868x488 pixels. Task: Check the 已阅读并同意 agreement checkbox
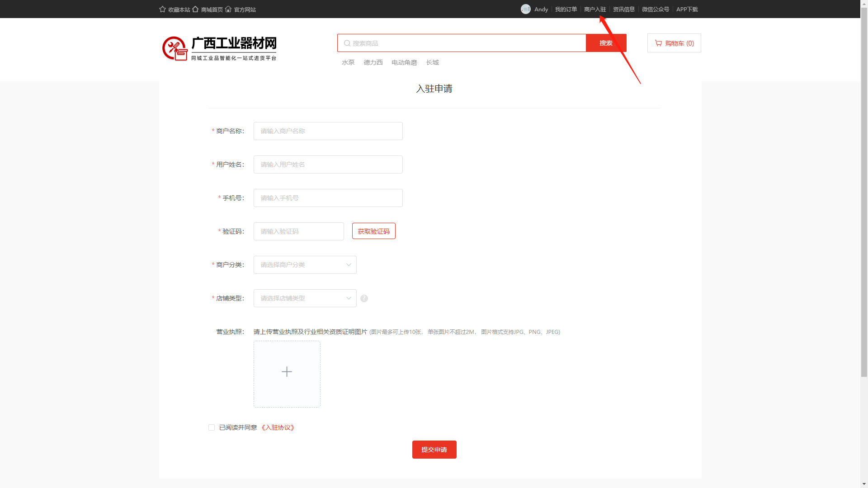coord(212,427)
